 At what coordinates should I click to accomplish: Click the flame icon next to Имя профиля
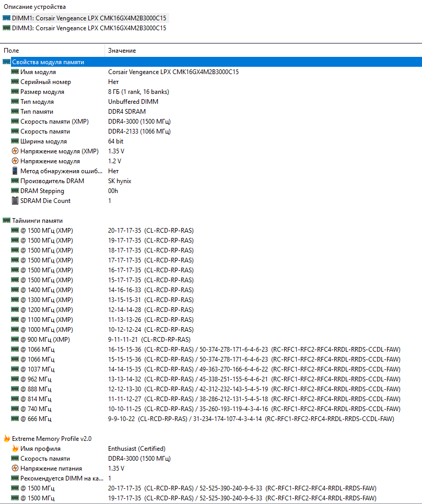(15, 448)
